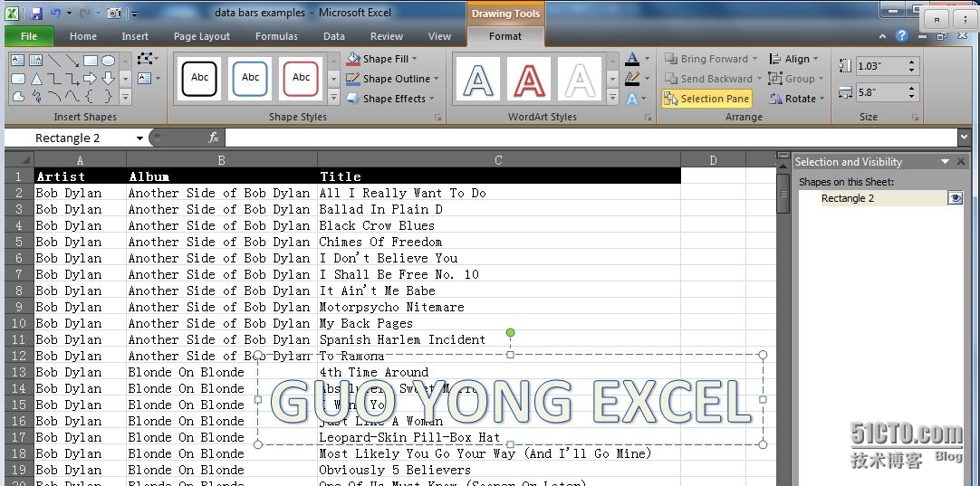Open the Shape Fill dropdown

coord(382,59)
